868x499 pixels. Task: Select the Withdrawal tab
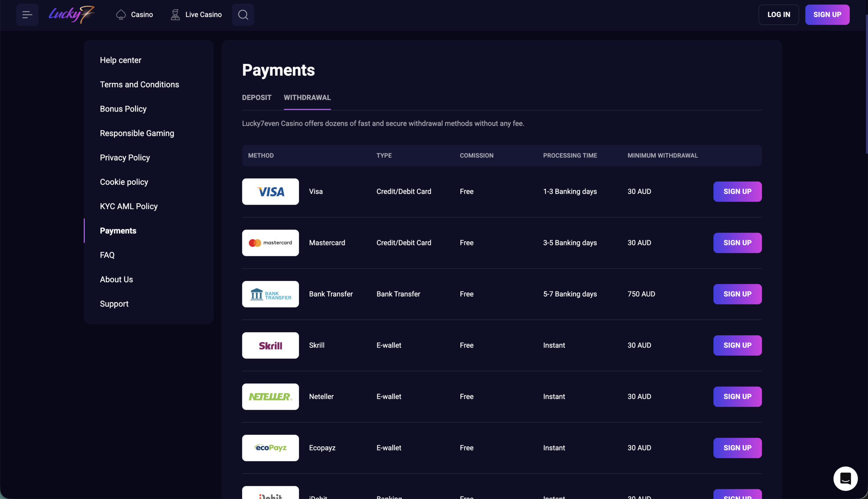[x=307, y=98]
